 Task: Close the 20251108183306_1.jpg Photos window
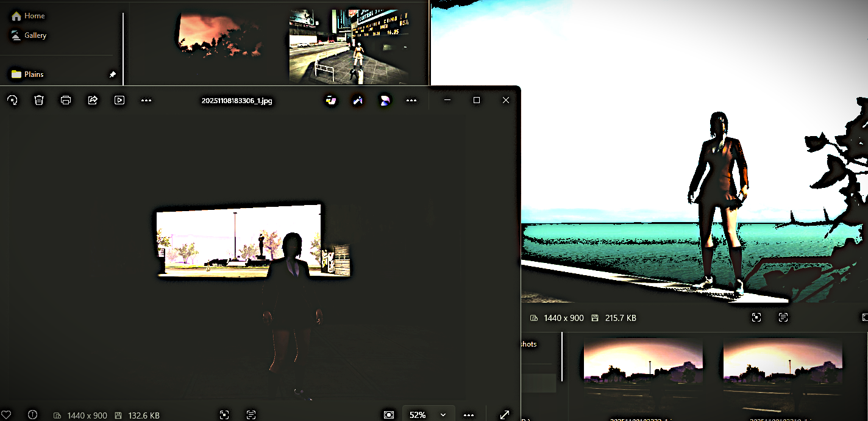coord(506,100)
